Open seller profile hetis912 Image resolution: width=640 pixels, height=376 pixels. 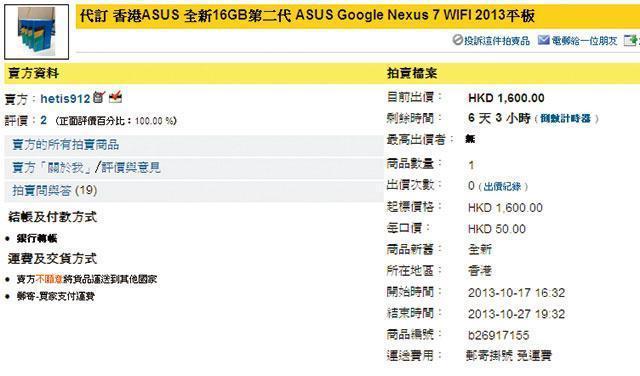click(x=65, y=99)
